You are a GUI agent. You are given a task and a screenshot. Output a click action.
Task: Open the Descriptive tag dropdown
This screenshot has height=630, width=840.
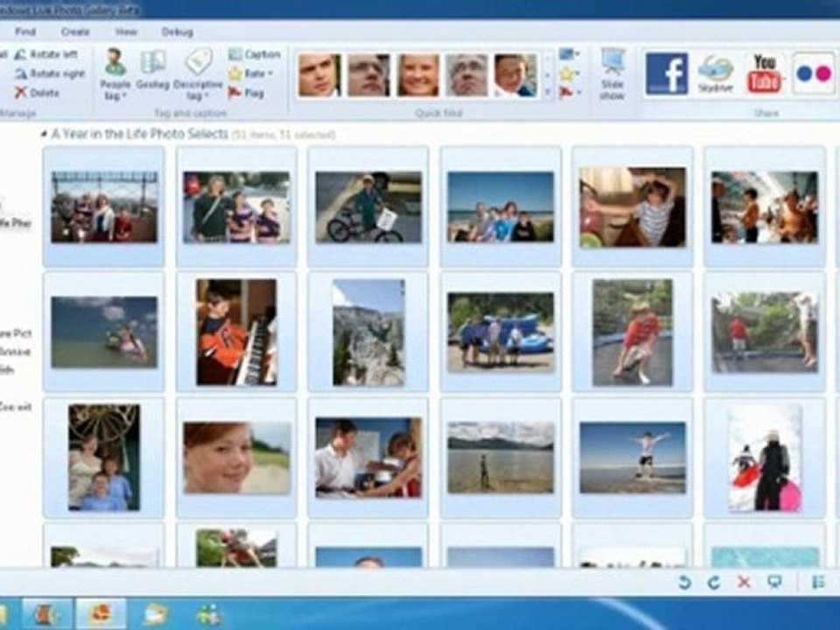(x=199, y=73)
